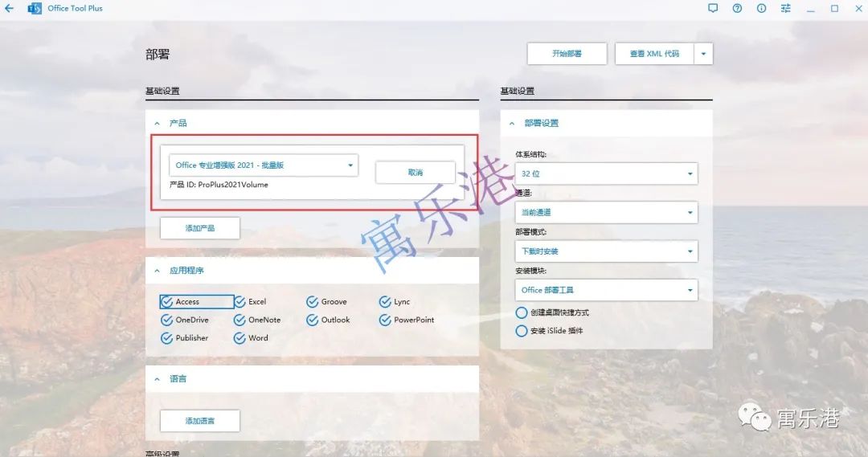Image resolution: width=868 pixels, height=457 pixels.
Task: Click the 开始部署 button
Action: [567, 54]
